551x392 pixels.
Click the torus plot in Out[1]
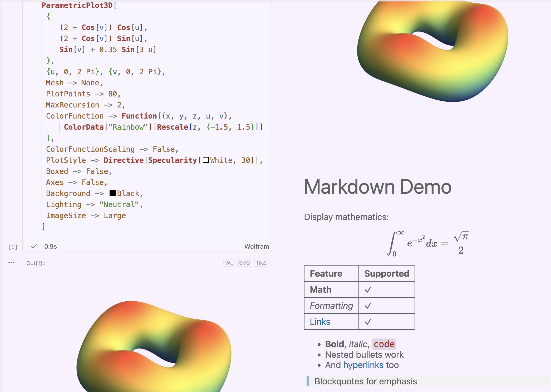(154, 346)
